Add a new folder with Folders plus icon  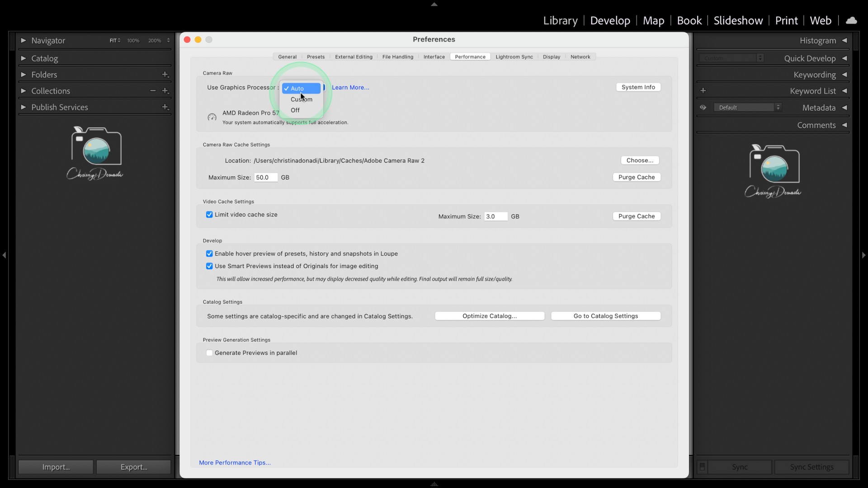coord(165,75)
